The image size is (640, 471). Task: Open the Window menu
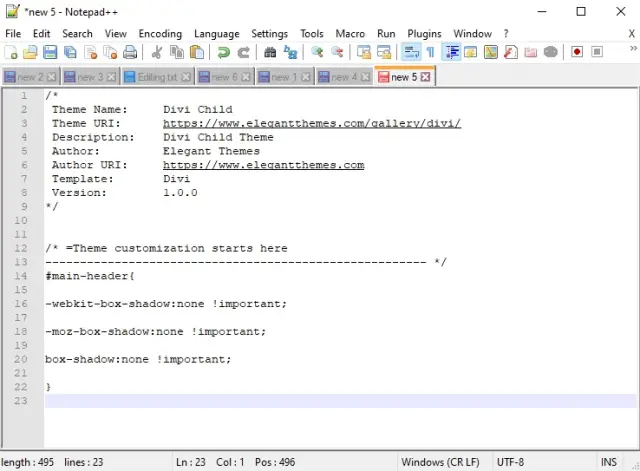[x=473, y=33]
